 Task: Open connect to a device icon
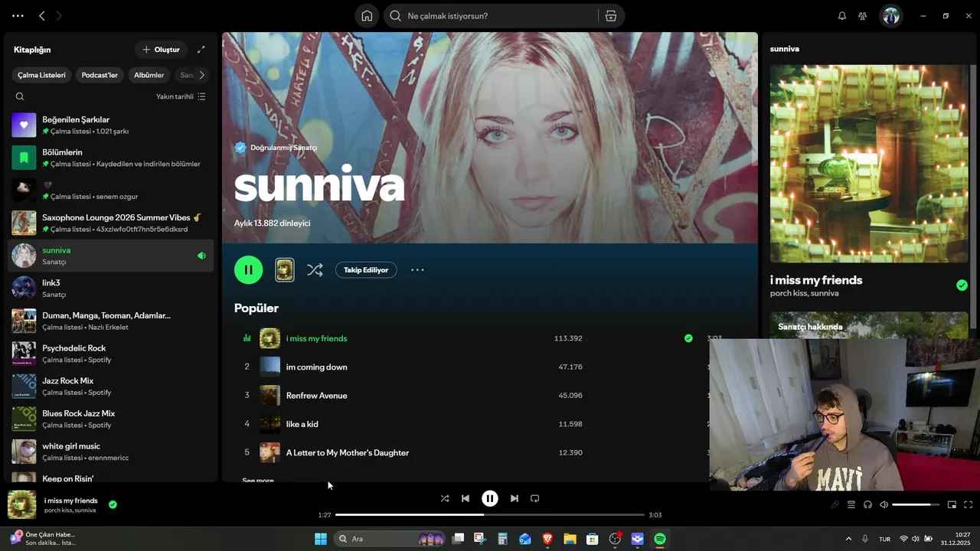[867, 504]
